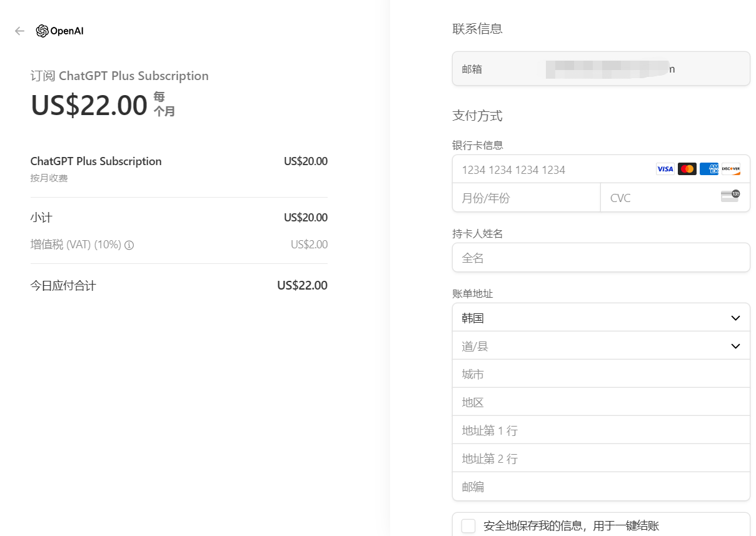
Task: Click the Discover card icon
Action: click(730, 169)
